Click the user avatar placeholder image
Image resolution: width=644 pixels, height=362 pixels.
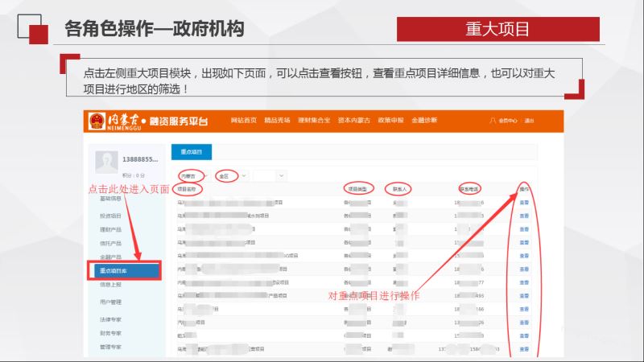click(106, 161)
